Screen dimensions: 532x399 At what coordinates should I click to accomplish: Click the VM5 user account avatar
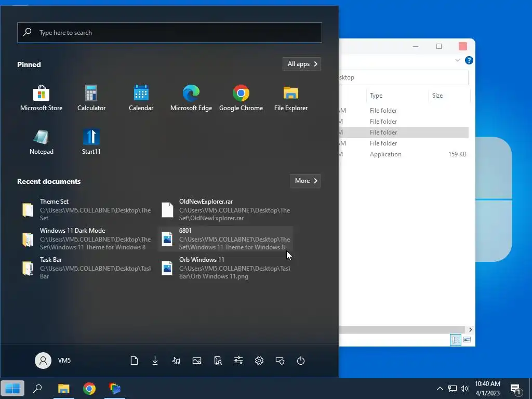click(43, 361)
